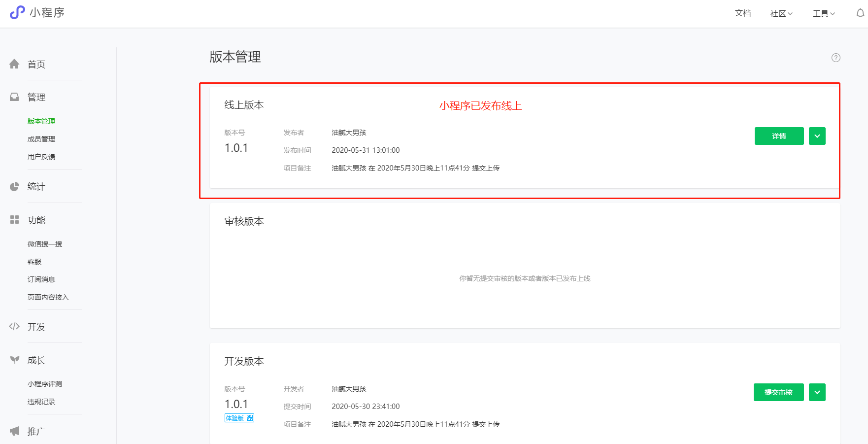
Task: Click the 详情 button for online version
Action: [x=779, y=136]
